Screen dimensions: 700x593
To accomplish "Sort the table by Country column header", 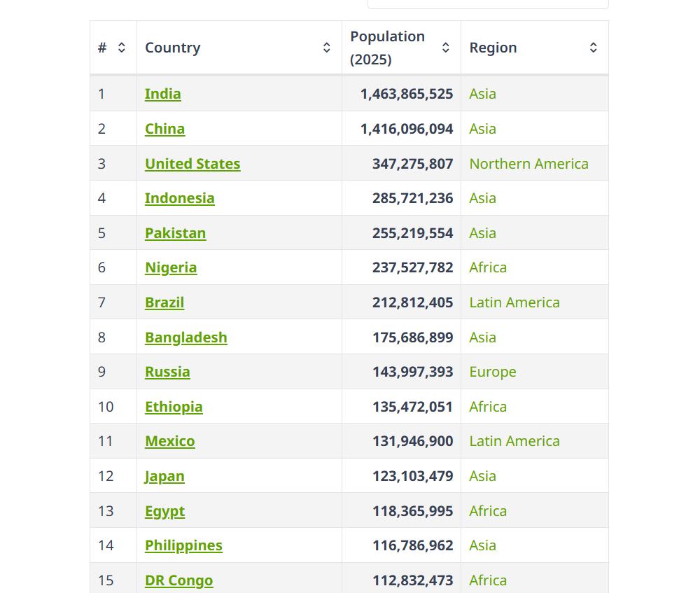I will (x=172, y=47).
